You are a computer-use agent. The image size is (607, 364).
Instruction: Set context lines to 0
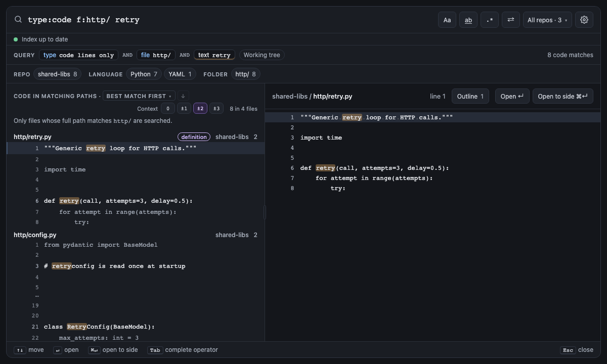pos(168,109)
